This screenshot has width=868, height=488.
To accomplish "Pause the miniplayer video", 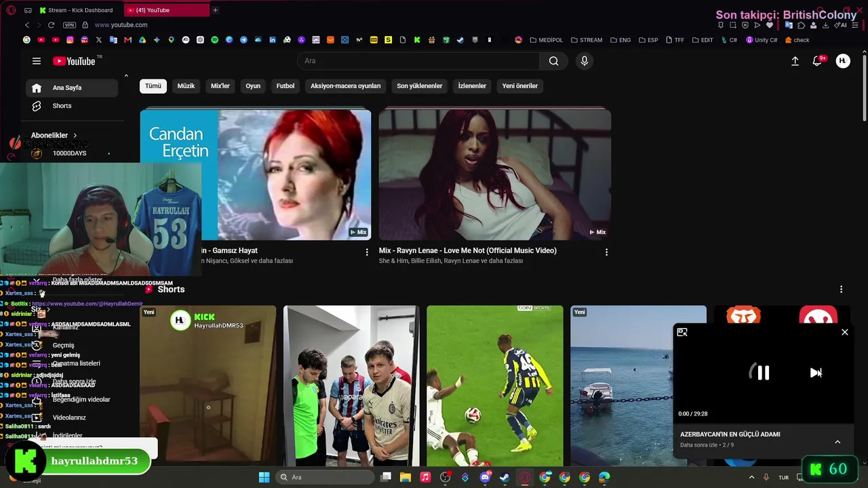I will pyautogui.click(x=764, y=373).
